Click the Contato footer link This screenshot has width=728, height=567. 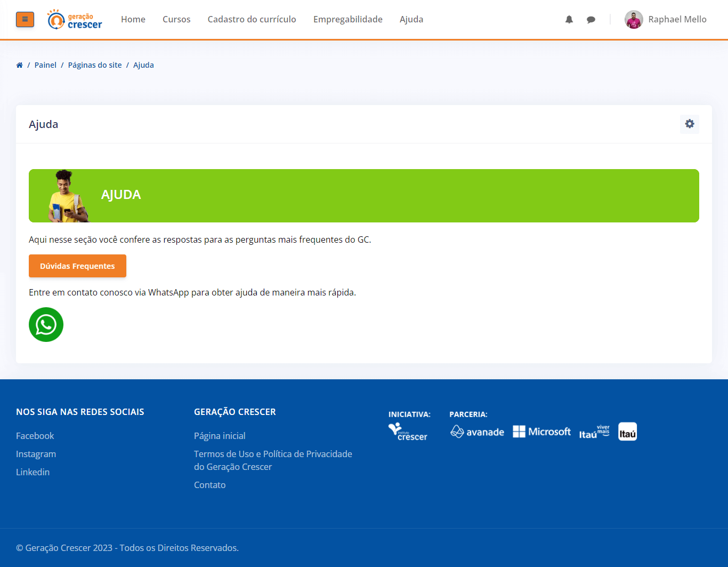210,485
